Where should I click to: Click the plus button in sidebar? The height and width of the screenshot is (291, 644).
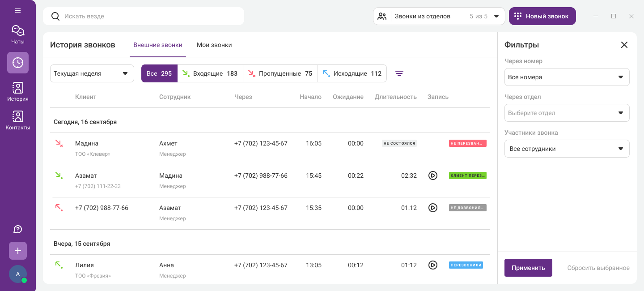click(x=18, y=251)
